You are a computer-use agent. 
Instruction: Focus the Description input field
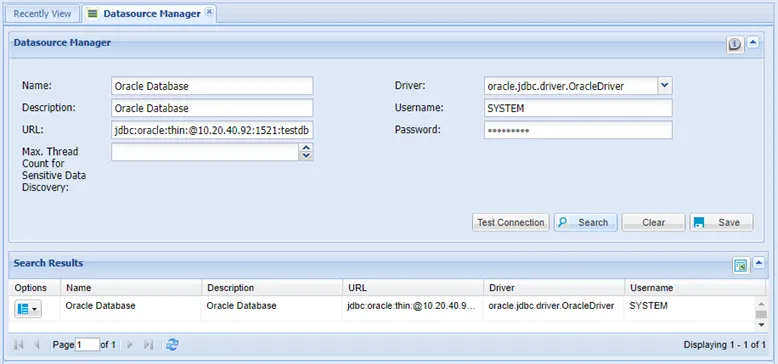click(x=212, y=108)
